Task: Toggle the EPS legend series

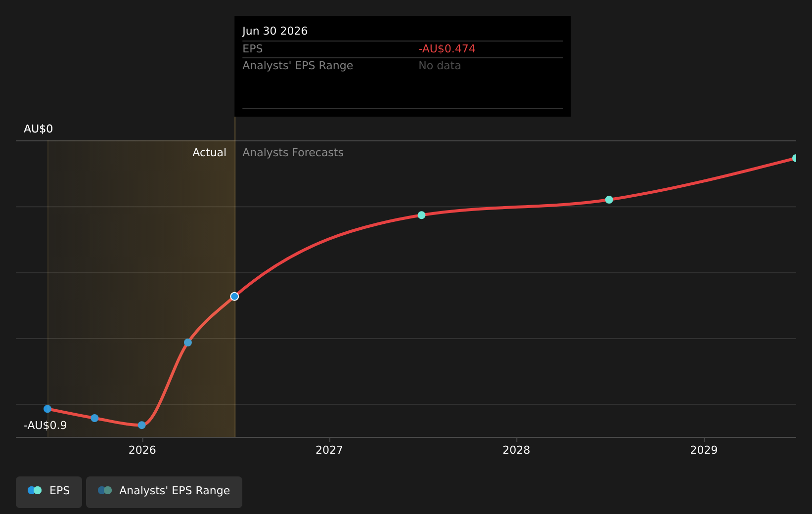Action: (49, 492)
